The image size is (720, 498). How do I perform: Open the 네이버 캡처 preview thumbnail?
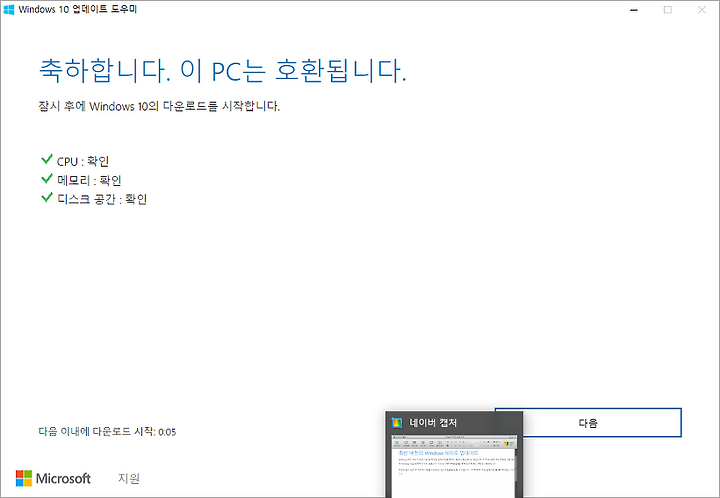click(454, 466)
